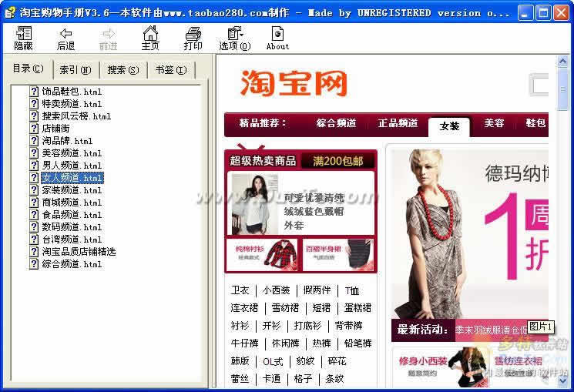Click the page scrollbar up arrow

point(562,61)
